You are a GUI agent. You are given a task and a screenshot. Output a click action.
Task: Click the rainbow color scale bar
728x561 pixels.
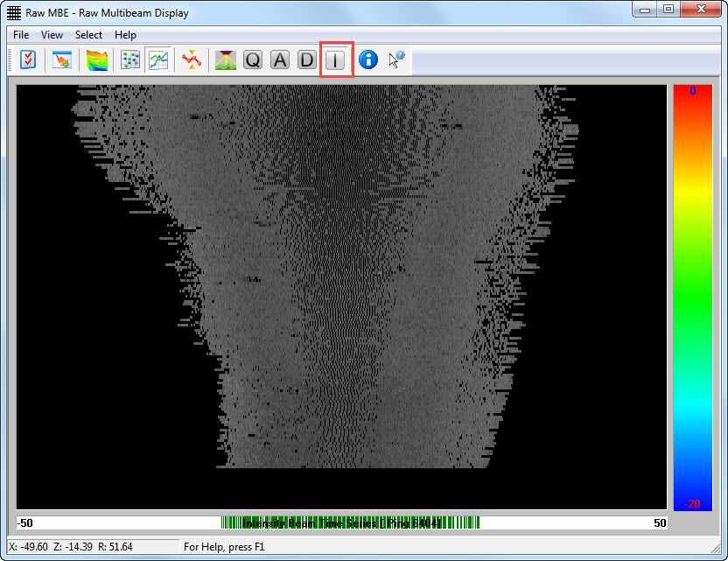click(692, 297)
